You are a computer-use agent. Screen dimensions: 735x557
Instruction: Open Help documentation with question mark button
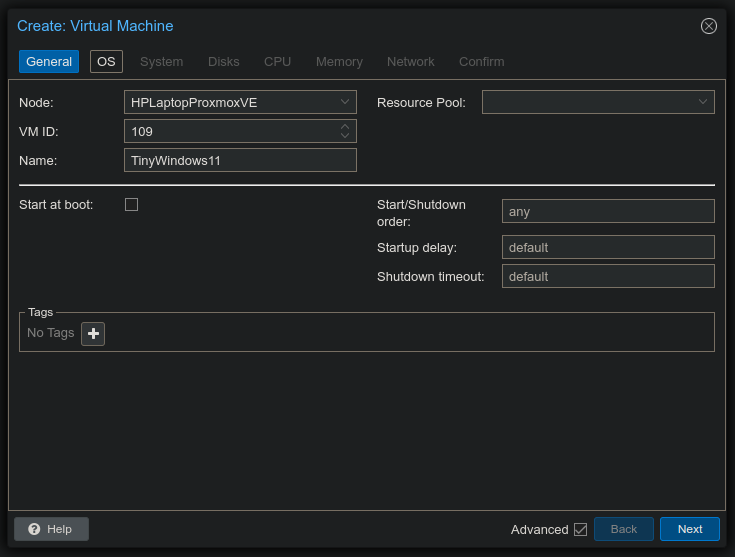point(51,529)
